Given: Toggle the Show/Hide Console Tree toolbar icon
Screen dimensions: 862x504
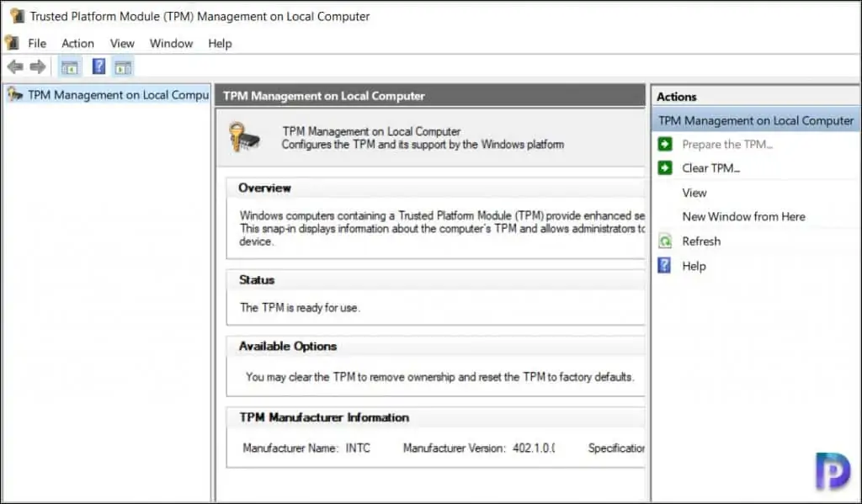Looking at the screenshot, I should pyautogui.click(x=69, y=67).
